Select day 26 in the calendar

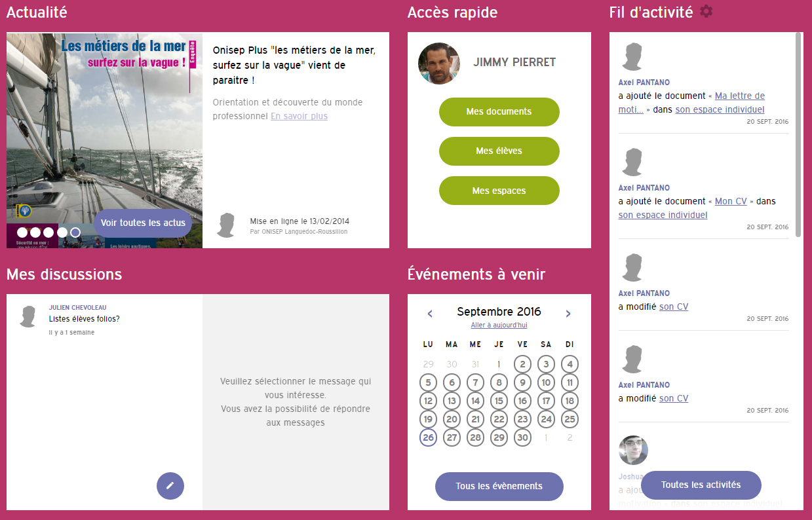coord(428,437)
